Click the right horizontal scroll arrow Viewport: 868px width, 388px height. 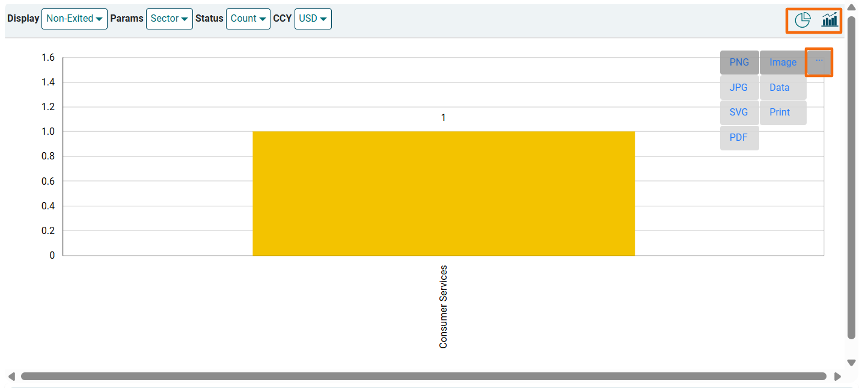click(838, 377)
